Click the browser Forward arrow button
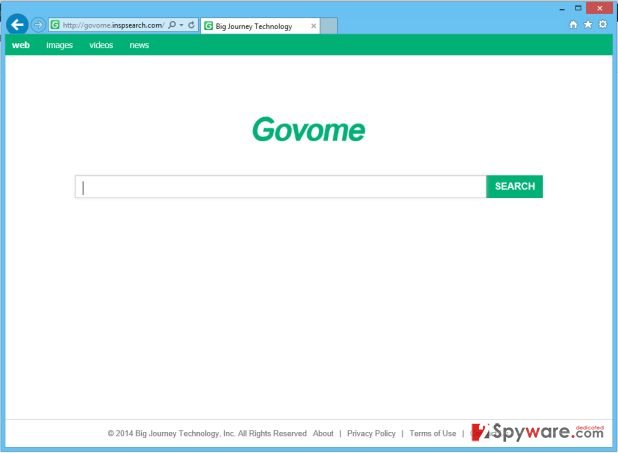Image resolution: width=618 pixels, height=453 pixels. (38, 25)
